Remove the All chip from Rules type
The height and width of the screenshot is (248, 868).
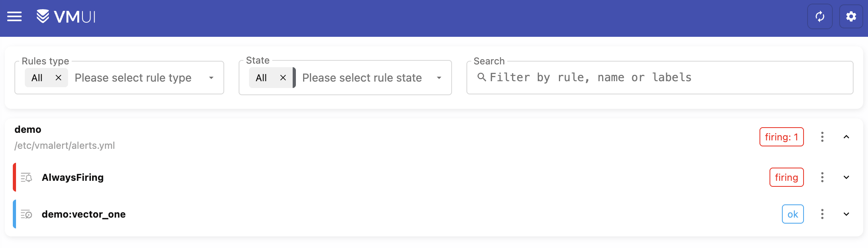tap(58, 78)
